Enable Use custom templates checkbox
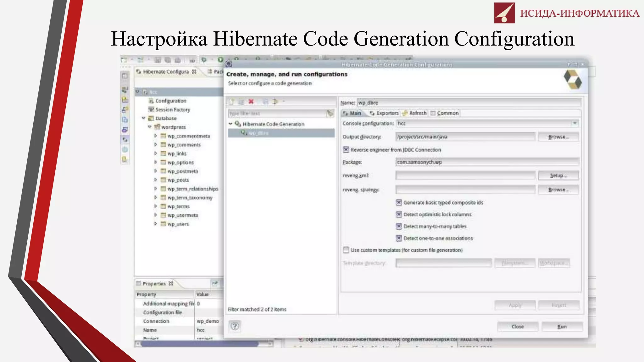Viewport: 644px width, 362px height. pyautogui.click(x=346, y=250)
